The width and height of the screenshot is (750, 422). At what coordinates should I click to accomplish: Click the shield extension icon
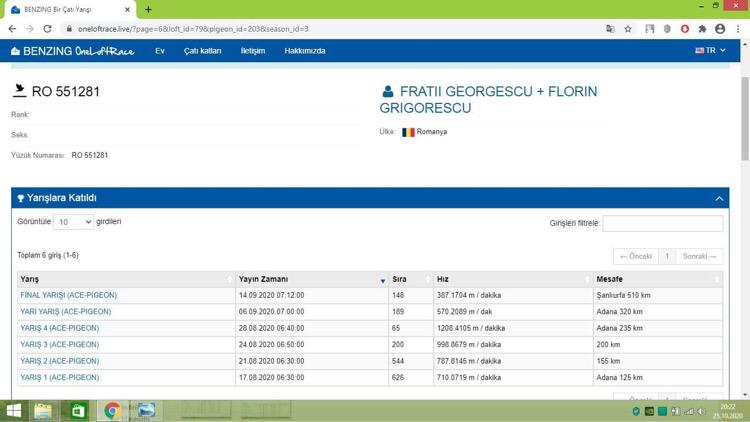[x=667, y=29]
